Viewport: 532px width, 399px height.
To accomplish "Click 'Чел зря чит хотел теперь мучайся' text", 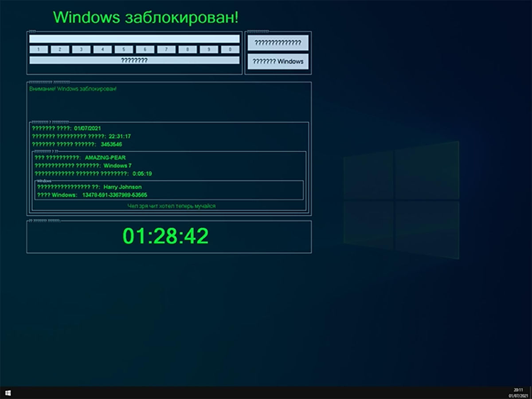I will point(172,206).
